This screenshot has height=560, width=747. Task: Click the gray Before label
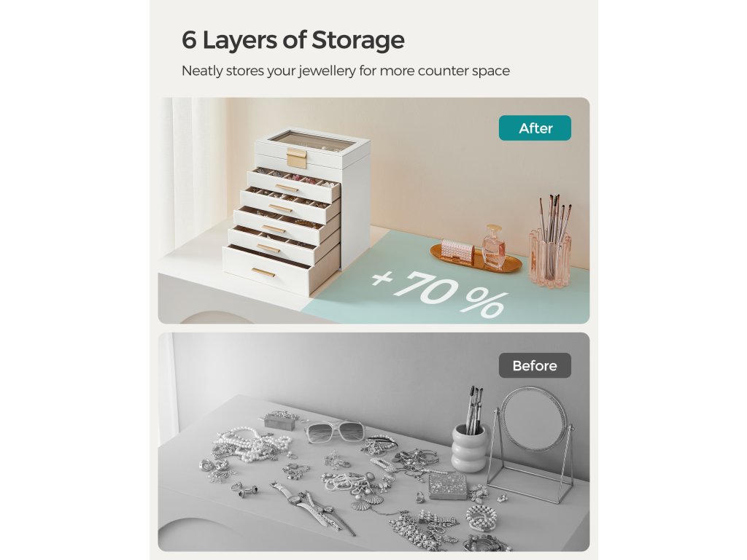coord(535,365)
